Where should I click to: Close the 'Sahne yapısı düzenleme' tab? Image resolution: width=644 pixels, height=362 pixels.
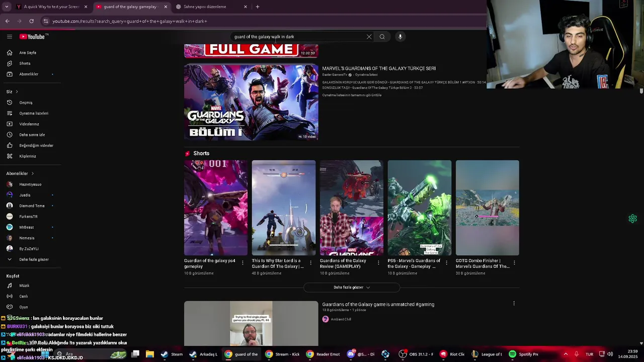[x=246, y=7]
